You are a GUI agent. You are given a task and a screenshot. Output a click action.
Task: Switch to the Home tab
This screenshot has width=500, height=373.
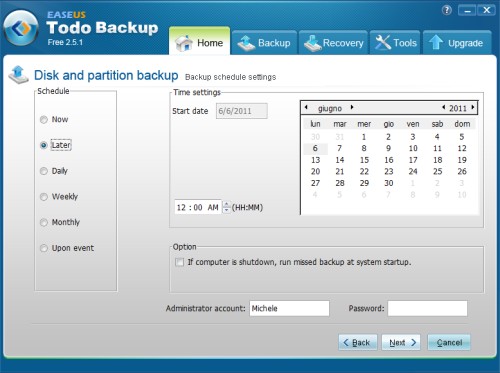click(199, 41)
